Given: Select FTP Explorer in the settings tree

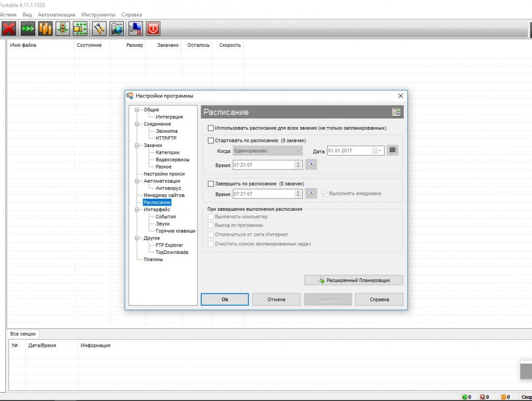Looking at the screenshot, I should [169, 245].
